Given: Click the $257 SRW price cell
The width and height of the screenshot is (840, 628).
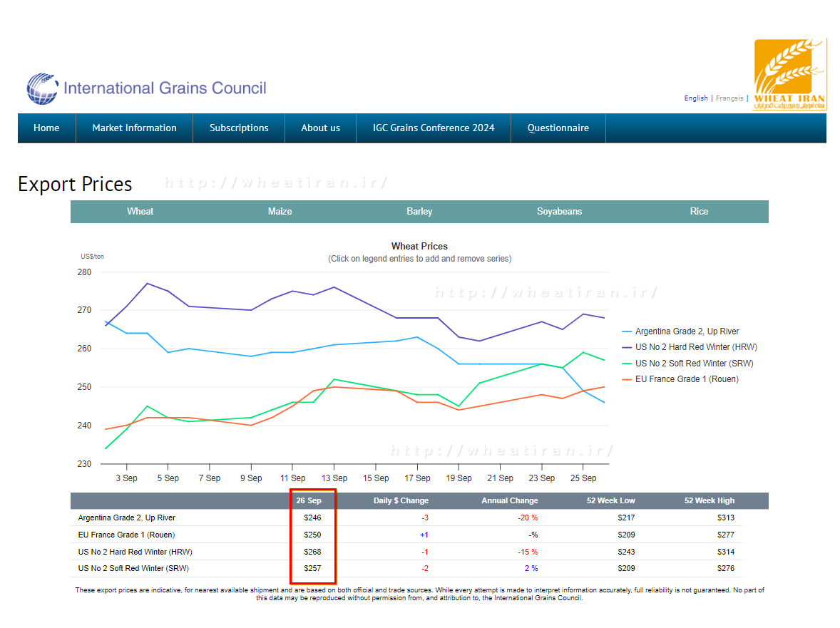Looking at the screenshot, I should (x=312, y=569).
